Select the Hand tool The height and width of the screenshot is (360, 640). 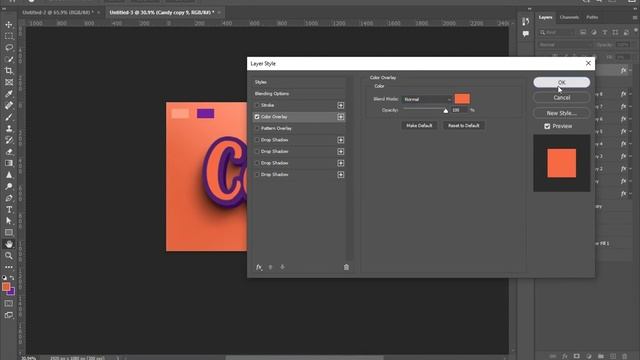[9, 244]
